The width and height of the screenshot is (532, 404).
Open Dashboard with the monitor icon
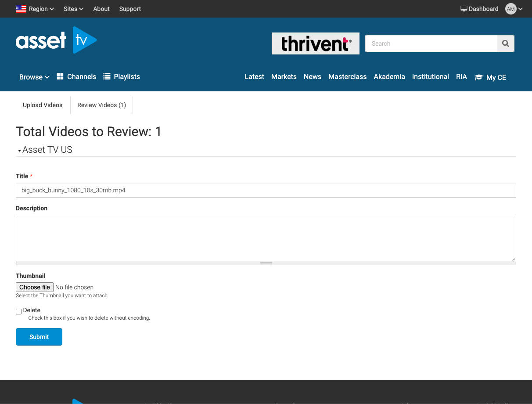(464, 9)
